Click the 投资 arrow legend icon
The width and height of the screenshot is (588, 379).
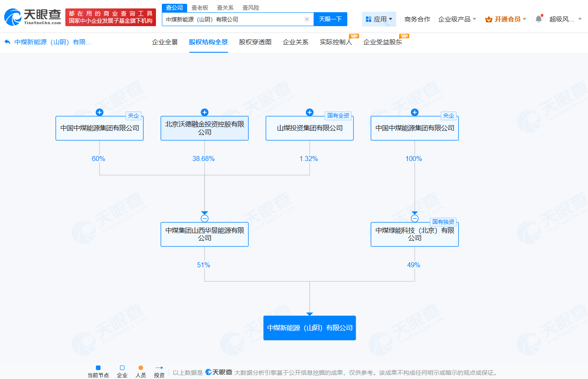click(159, 368)
